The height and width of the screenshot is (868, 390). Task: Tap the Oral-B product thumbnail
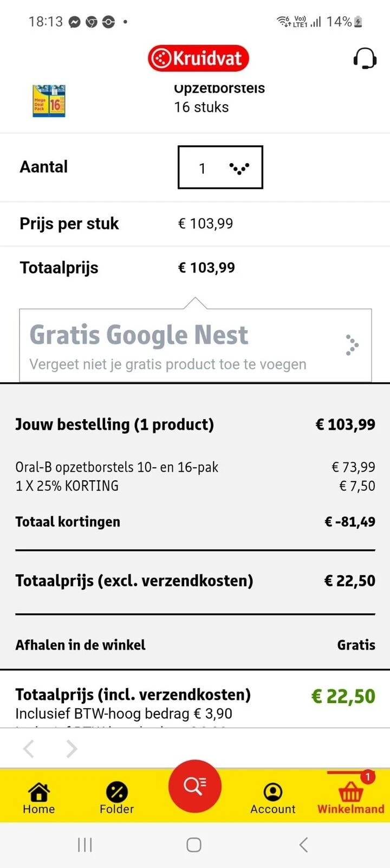[48, 101]
